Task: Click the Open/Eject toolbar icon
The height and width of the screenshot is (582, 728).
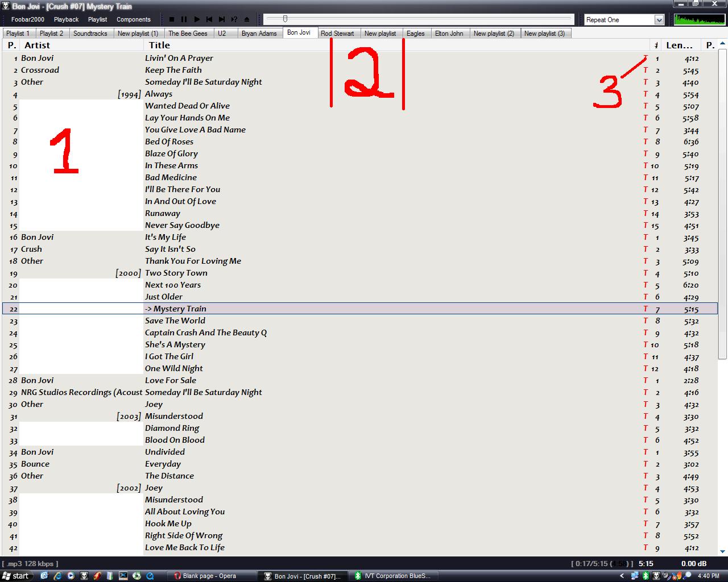Action: pos(247,19)
